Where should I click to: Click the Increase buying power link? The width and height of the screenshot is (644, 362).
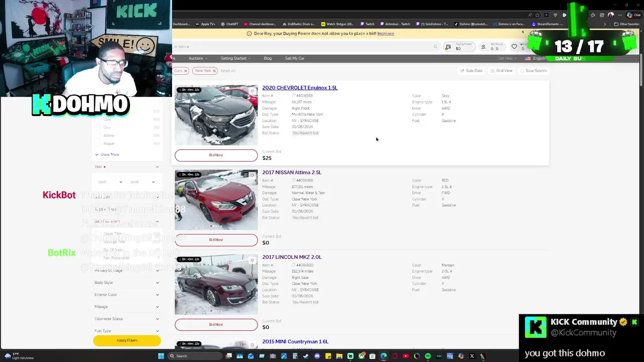[385, 34]
